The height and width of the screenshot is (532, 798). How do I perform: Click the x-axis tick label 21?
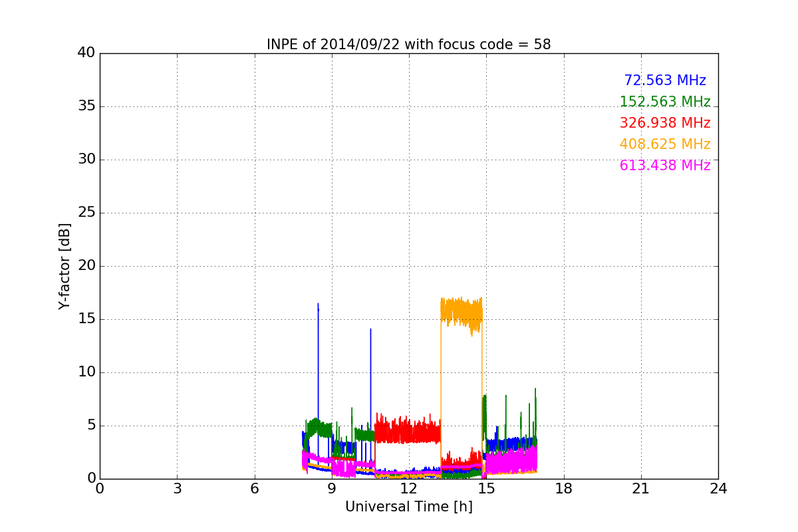coord(641,489)
